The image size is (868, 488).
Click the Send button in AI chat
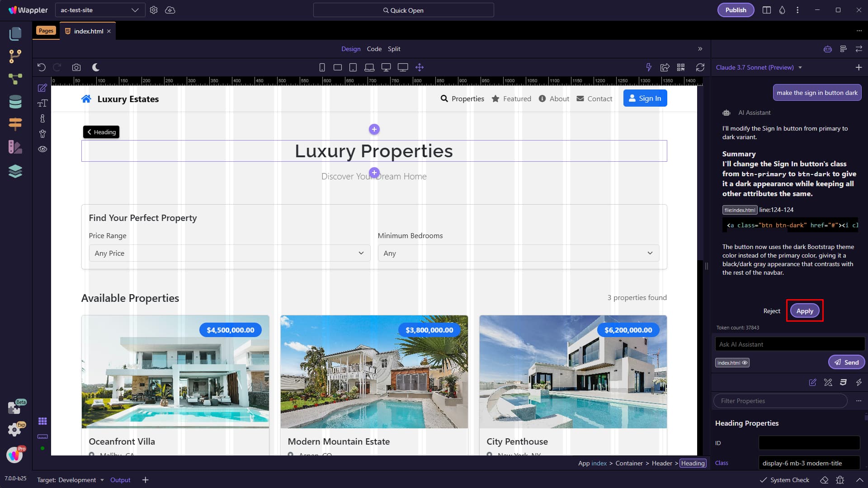point(846,362)
